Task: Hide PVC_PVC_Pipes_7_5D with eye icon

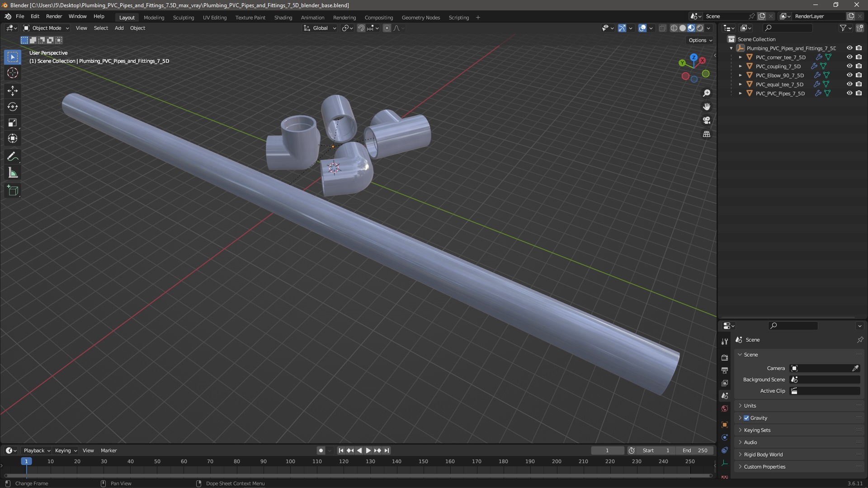Action: (x=849, y=94)
